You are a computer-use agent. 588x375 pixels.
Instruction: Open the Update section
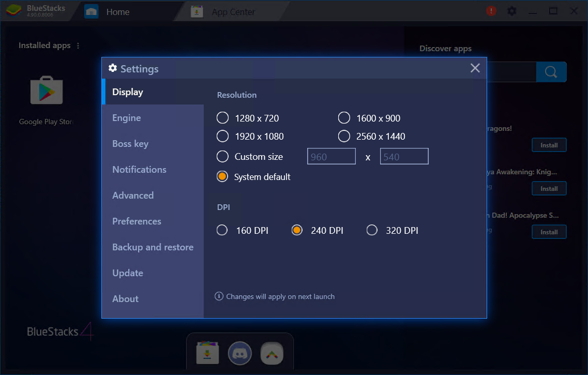pos(153,273)
